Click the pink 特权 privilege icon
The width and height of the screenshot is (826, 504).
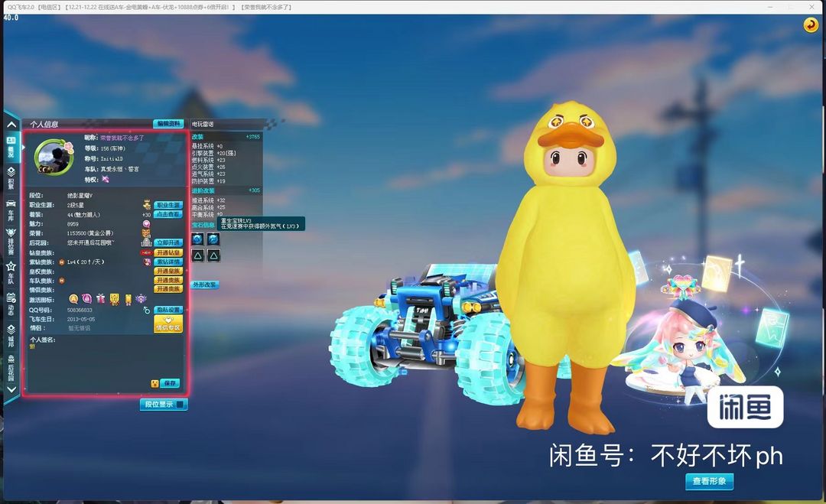(x=106, y=179)
